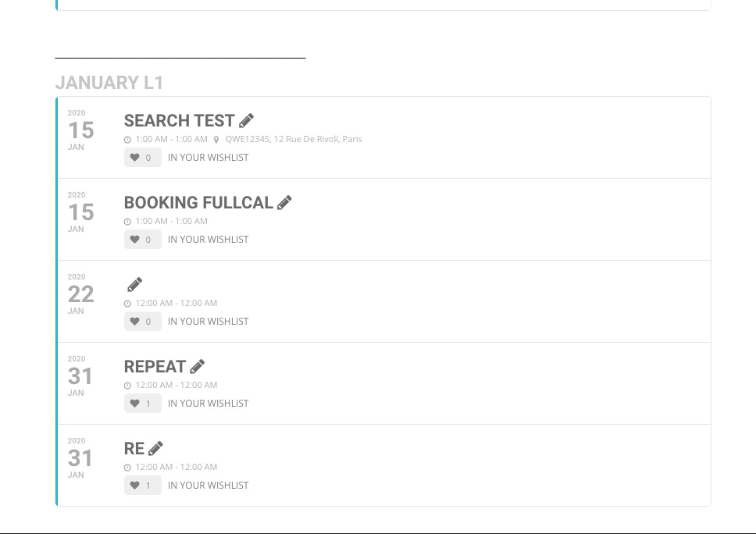Open the SEARCH TEST event title

coord(179,121)
